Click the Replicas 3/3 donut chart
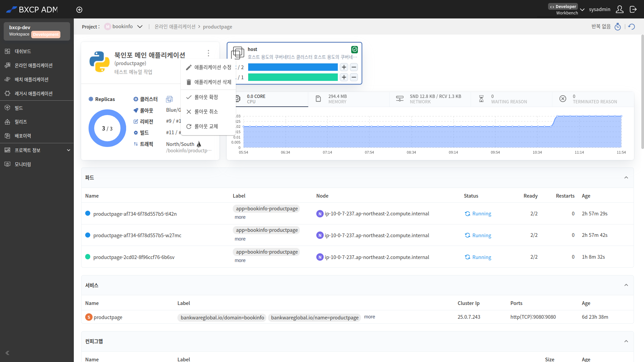Viewport: 644px width, 362px height. (107, 128)
